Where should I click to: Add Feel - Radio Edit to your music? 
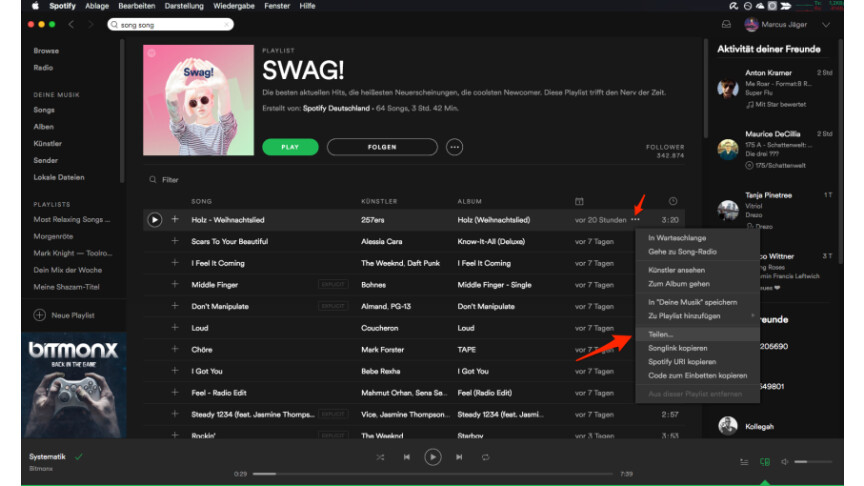175,392
